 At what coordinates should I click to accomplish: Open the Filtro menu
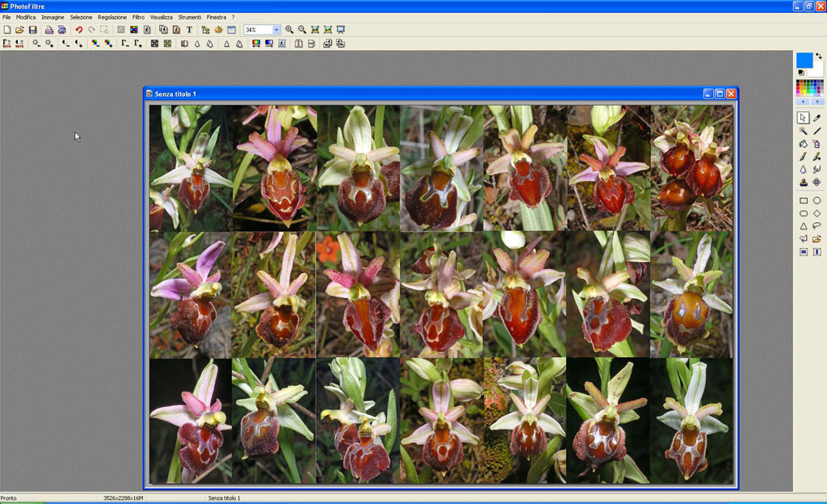tap(138, 18)
